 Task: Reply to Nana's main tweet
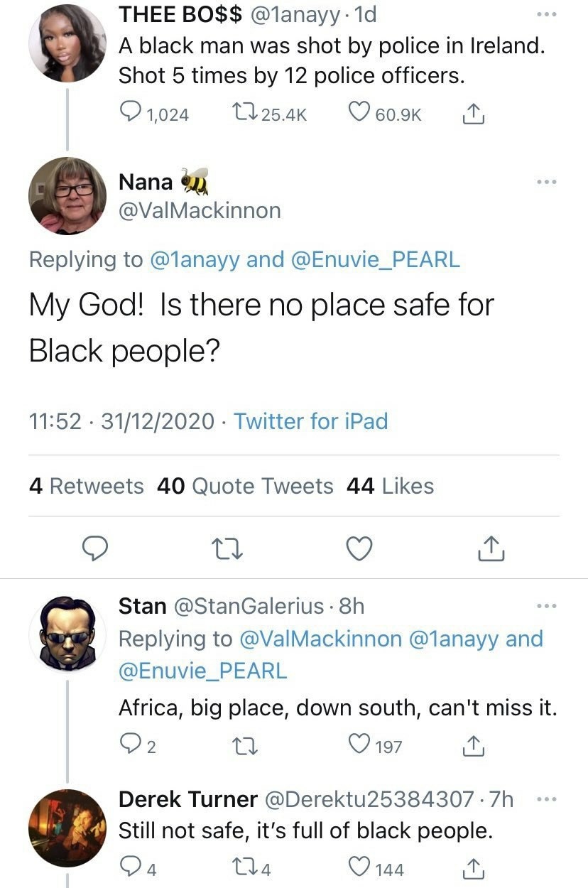[95, 548]
